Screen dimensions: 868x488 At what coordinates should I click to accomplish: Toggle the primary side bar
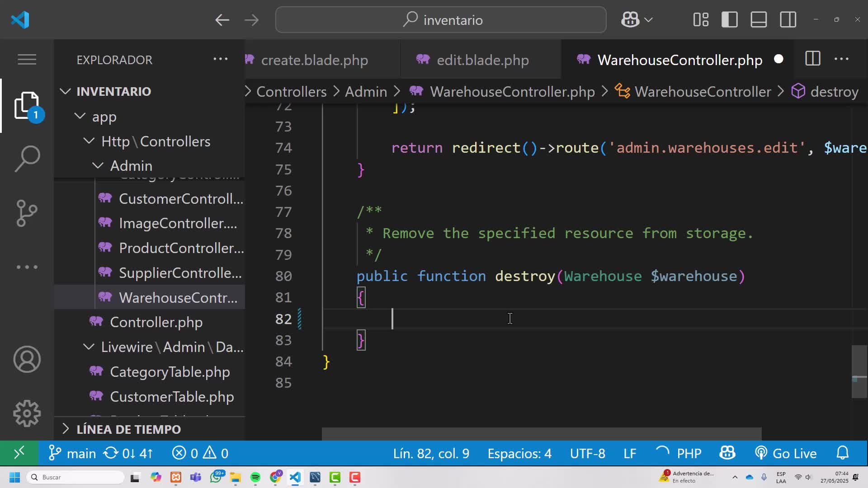tap(730, 20)
